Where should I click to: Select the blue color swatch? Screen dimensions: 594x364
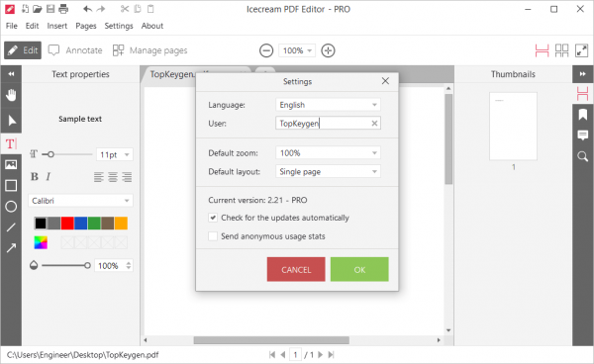pyautogui.click(x=81, y=224)
